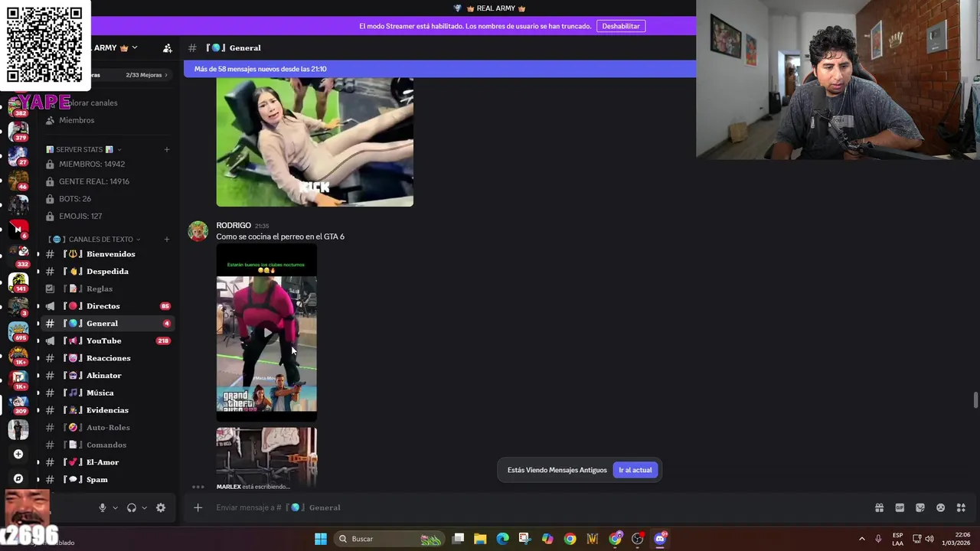
Task: Click RODRIGO's username in the message
Action: [x=234, y=225]
